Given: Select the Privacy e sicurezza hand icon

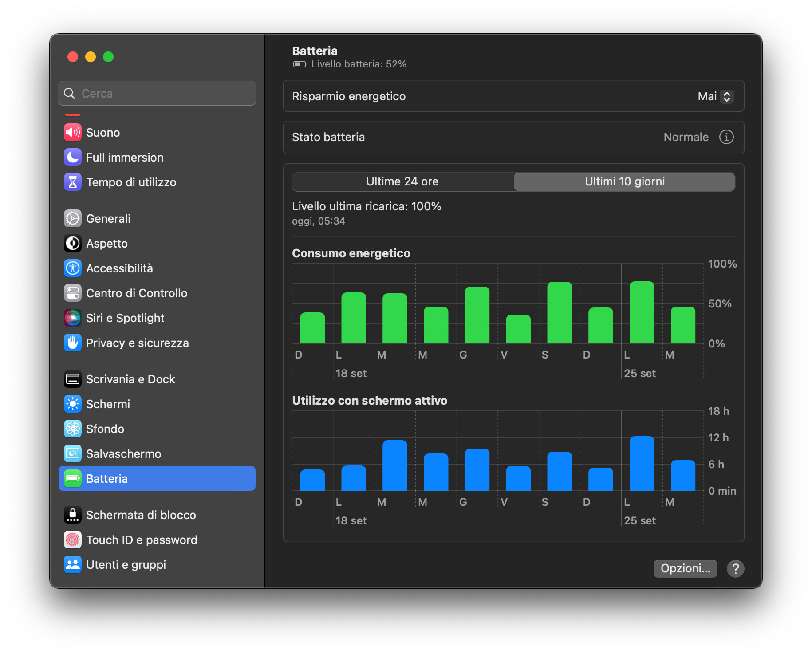Looking at the screenshot, I should pos(73,343).
